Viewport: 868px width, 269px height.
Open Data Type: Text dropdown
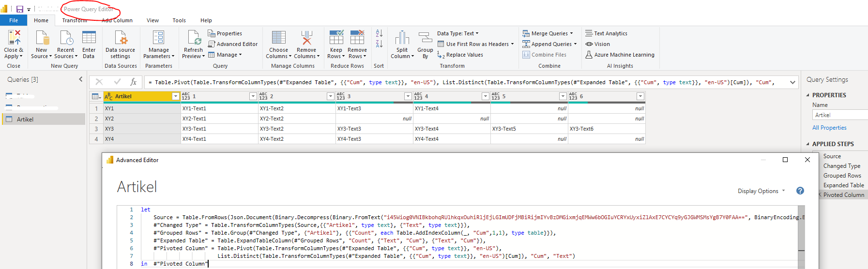pos(457,33)
